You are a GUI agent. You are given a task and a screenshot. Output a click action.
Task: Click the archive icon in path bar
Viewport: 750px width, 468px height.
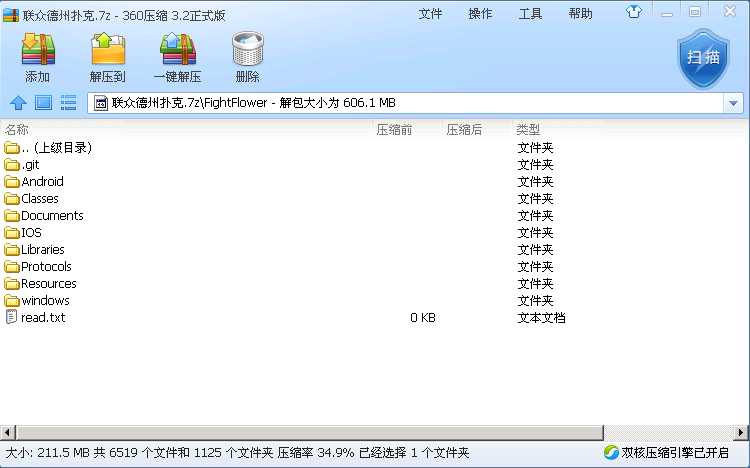100,103
